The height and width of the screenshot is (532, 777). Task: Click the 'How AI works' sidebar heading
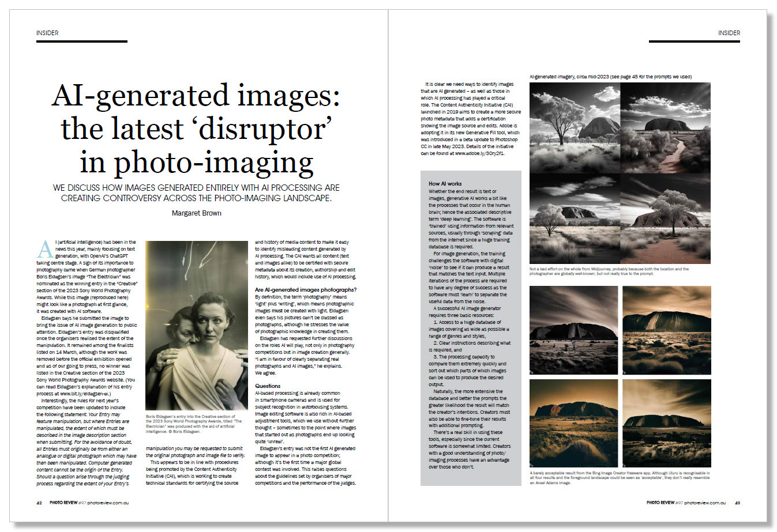(445, 184)
